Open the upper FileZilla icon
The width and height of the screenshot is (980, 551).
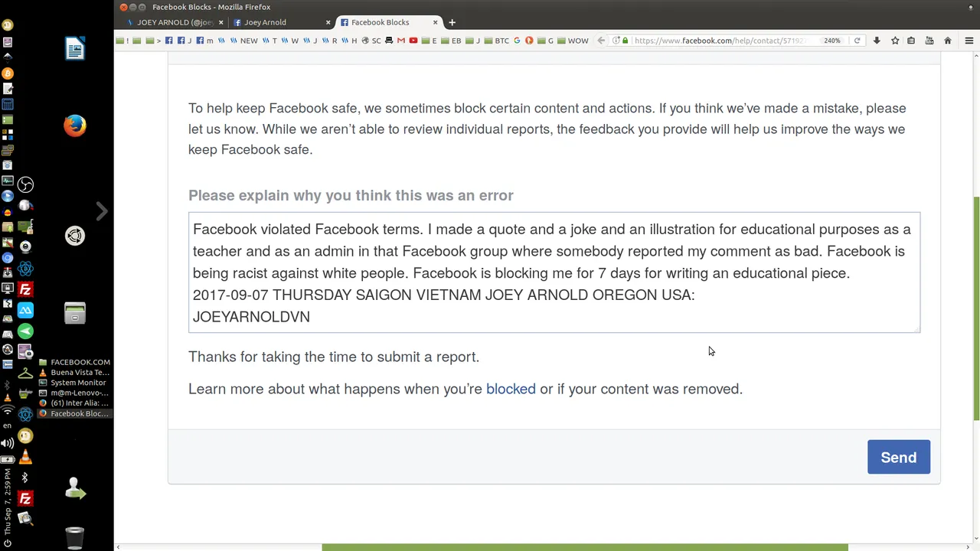click(25, 289)
